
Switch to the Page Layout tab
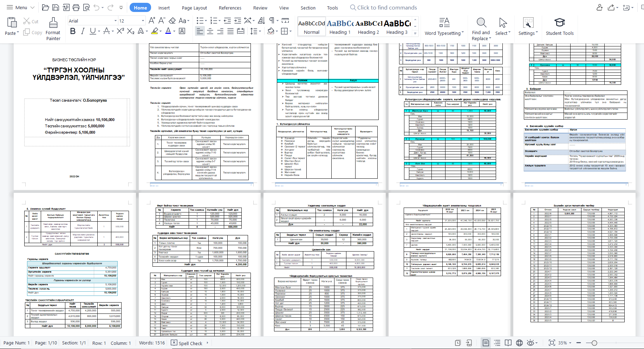[194, 8]
